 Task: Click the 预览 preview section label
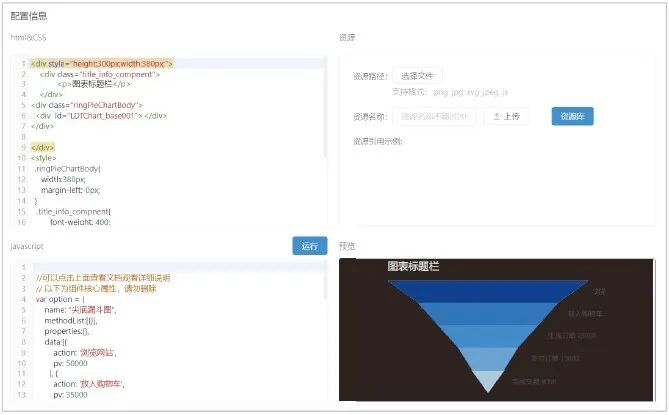pos(347,246)
